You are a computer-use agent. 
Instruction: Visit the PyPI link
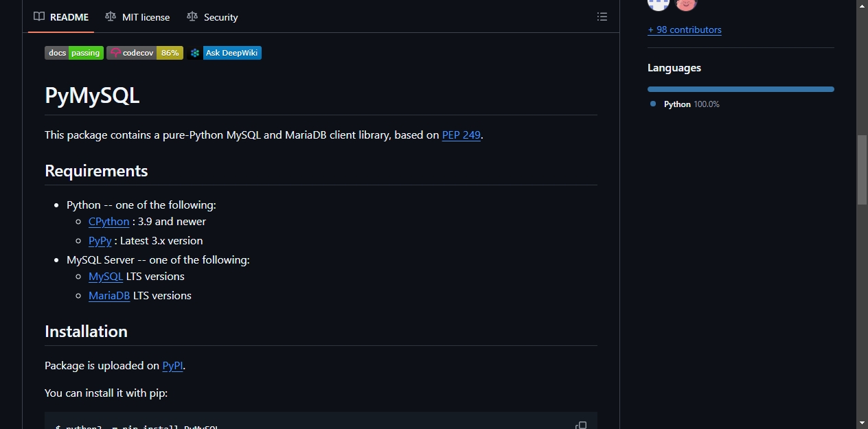coord(173,366)
